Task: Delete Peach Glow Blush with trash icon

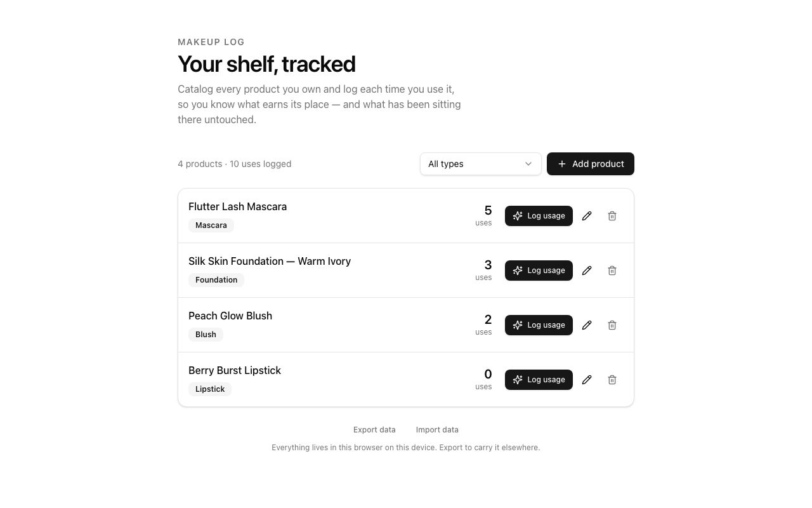Action: [x=612, y=325]
